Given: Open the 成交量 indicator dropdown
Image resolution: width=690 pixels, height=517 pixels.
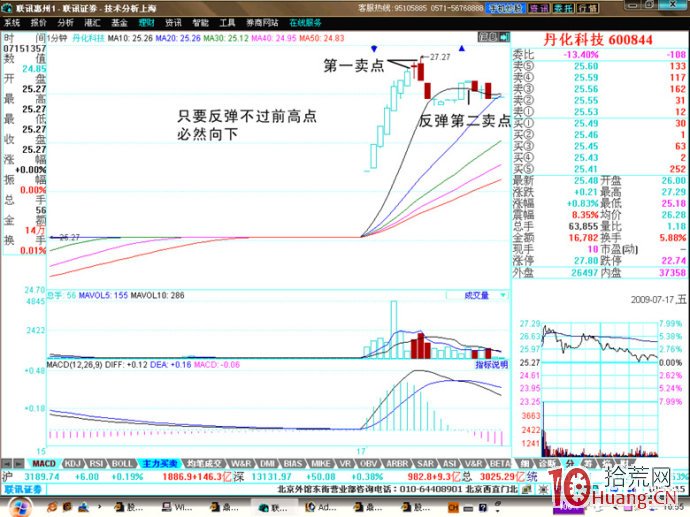Looking at the screenshot, I should [x=477, y=295].
